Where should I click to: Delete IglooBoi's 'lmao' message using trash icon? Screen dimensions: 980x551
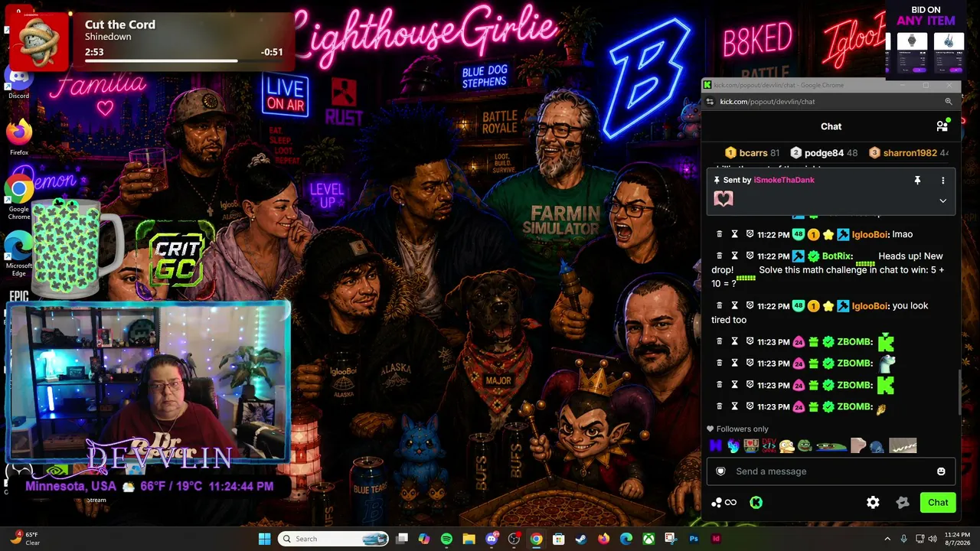coord(719,234)
